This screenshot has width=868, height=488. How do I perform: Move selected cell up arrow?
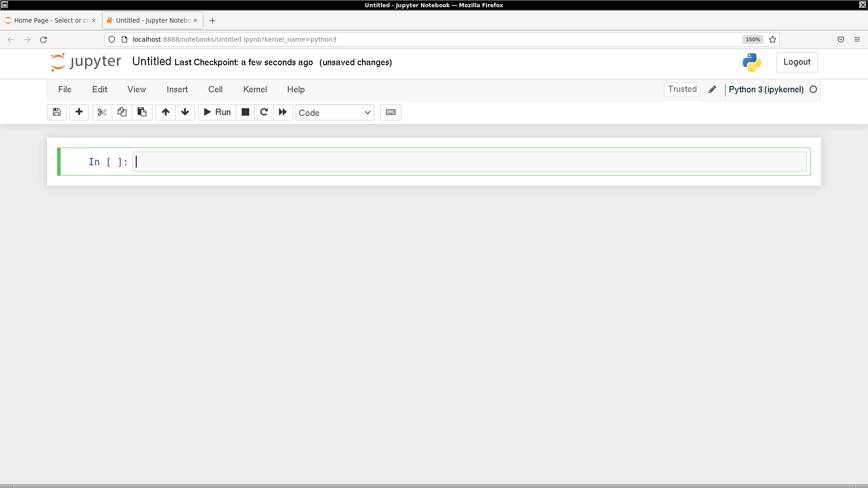[166, 112]
